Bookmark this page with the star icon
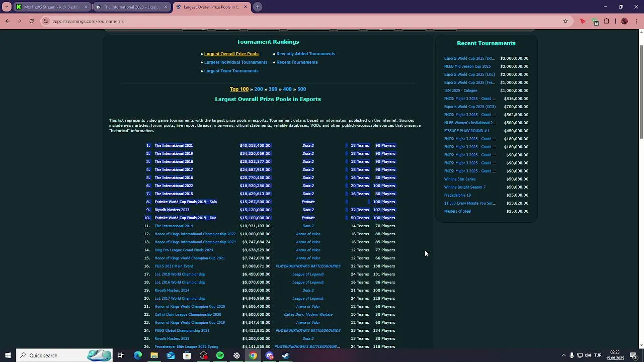 566,21
